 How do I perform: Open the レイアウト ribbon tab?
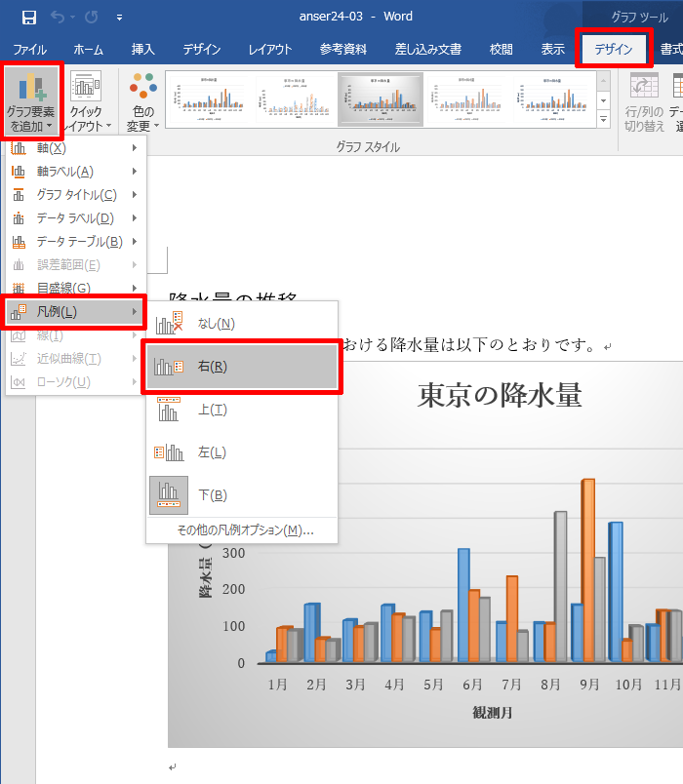coord(270,50)
